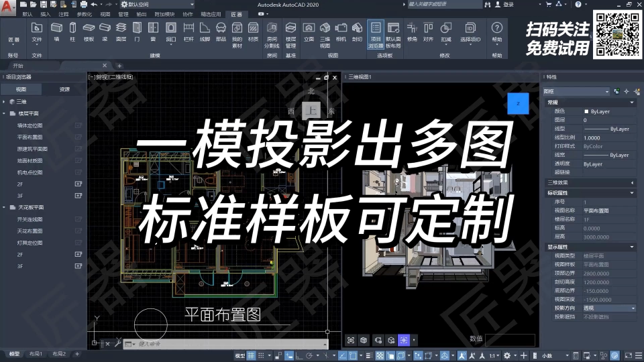
Task: Collapse the 天花板平面 tree node
Action: click(x=4, y=207)
